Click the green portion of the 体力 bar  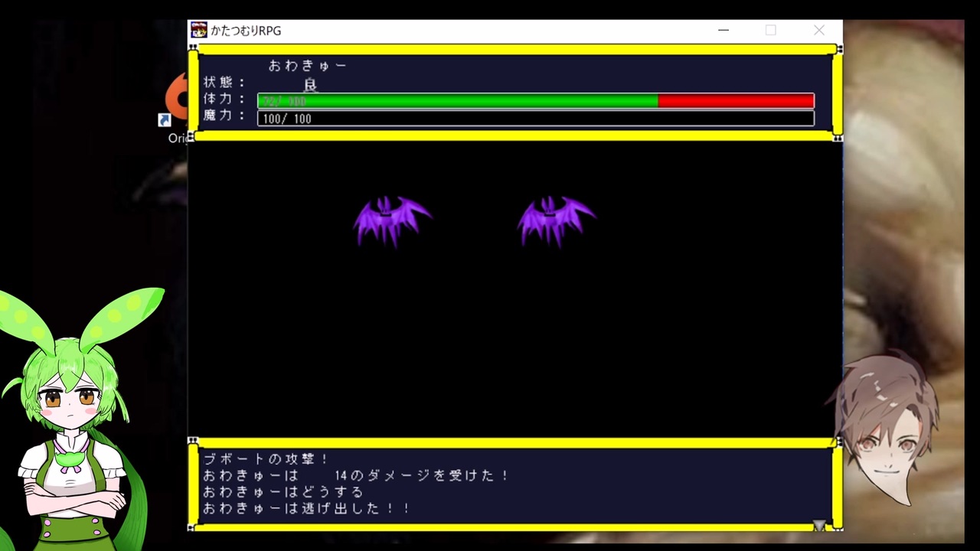click(458, 101)
